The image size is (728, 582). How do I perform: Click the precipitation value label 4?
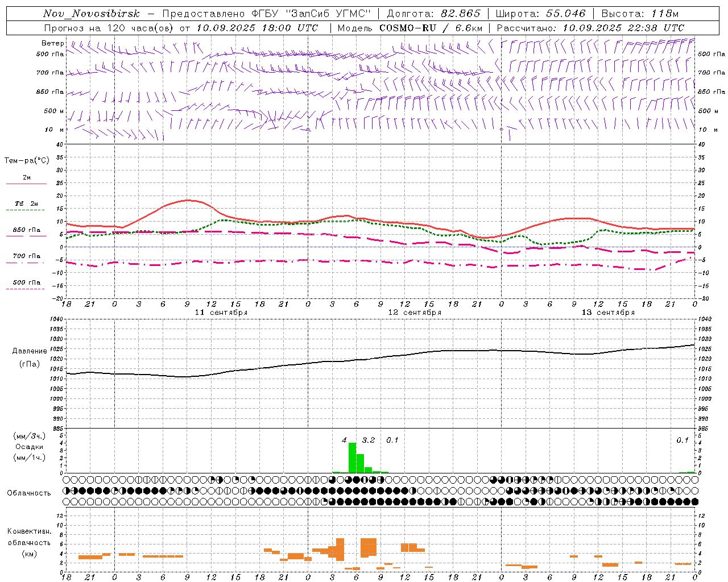tap(344, 440)
